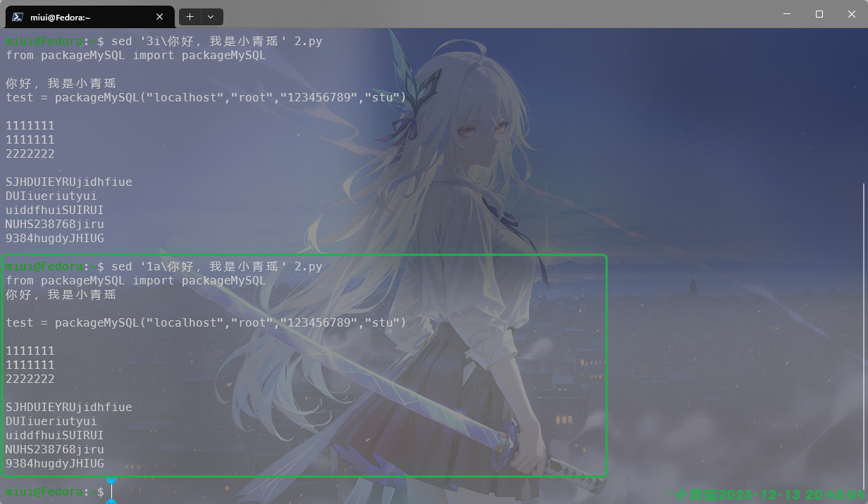Screen dimensions: 868x504
Task: Click the SJHDUIEYRUjidhfiue text line
Action: click(x=68, y=182)
